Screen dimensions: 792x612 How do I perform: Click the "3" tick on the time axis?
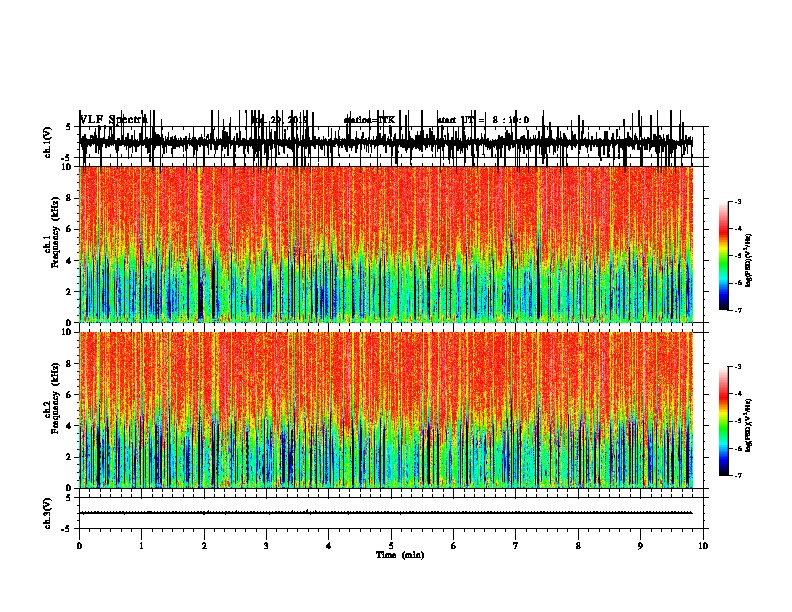266,546
